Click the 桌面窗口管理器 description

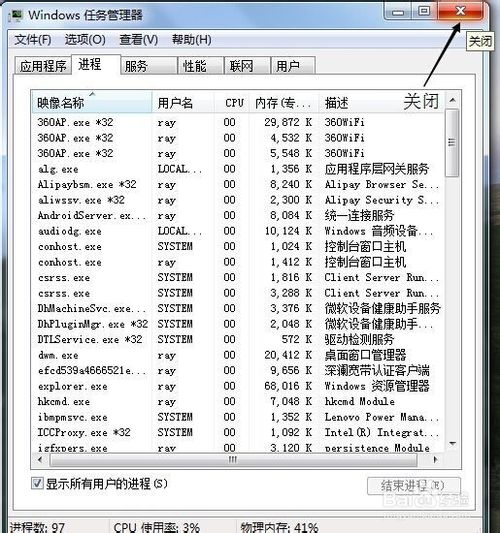(365, 355)
